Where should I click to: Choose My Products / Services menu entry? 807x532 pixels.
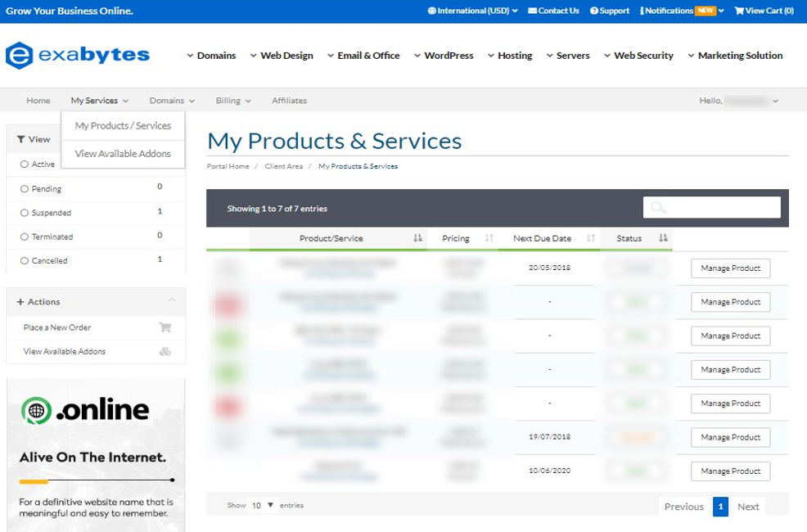(x=123, y=125)
